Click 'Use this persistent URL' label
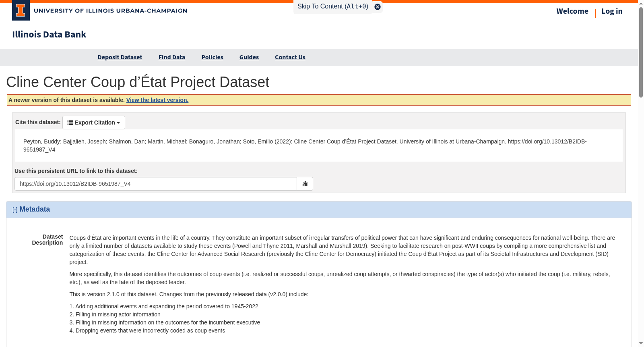644x347 pixels. point(76,171)
